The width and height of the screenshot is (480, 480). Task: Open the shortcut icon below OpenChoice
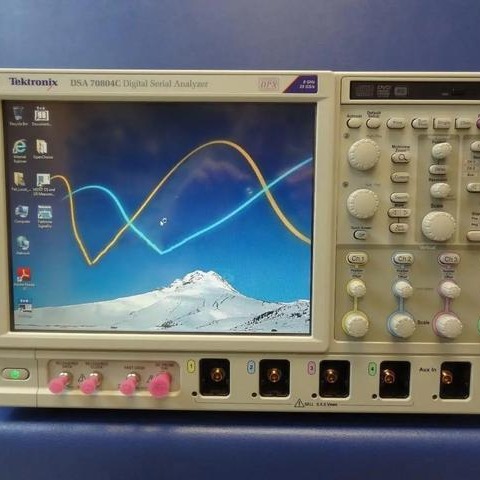pyautogui.click(x=44, y=184)
